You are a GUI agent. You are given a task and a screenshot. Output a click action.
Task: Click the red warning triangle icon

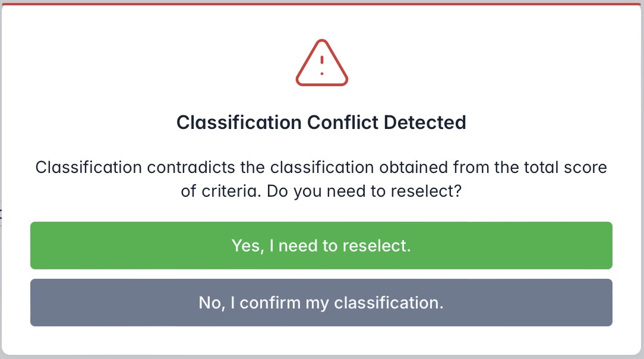click(x=321, y=64)
